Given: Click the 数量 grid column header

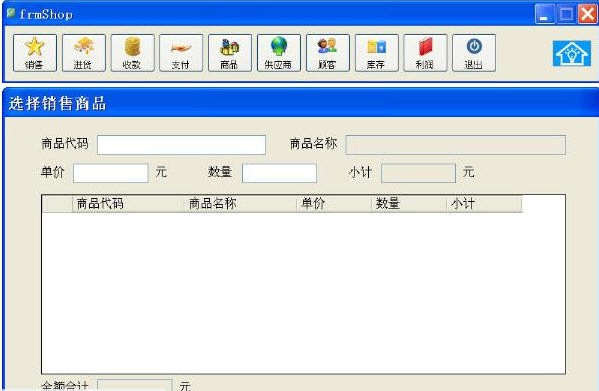Looking at the screenshot, I should click(x=409, y=204).
